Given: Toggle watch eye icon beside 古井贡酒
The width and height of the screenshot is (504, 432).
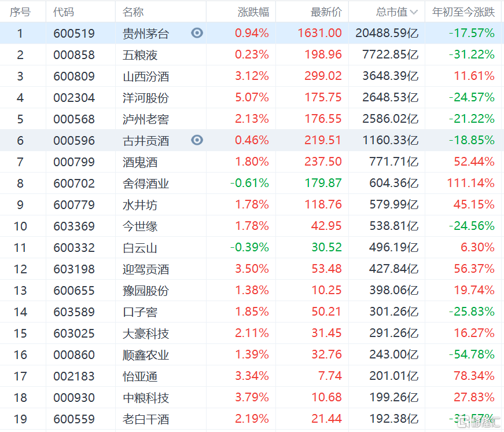Looking at the screenshot, I should (x=197, y=140).
